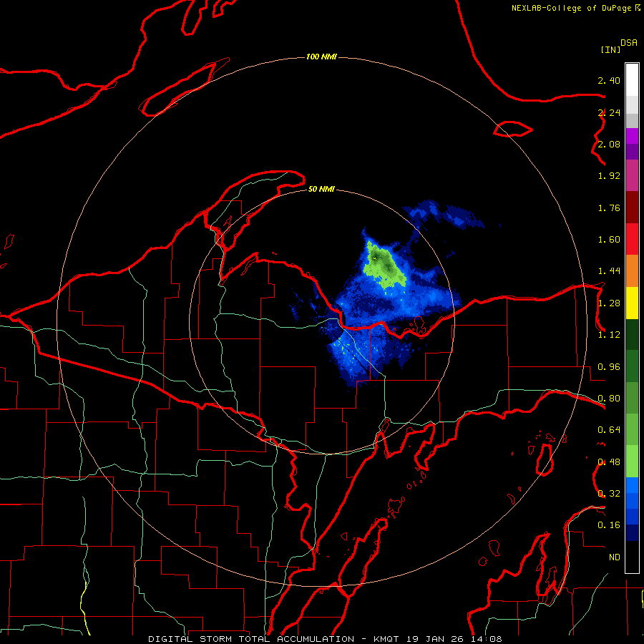Screen dimensions: 644x644
Task: Pick the yellow legend swatch
Action: (632, 303)
